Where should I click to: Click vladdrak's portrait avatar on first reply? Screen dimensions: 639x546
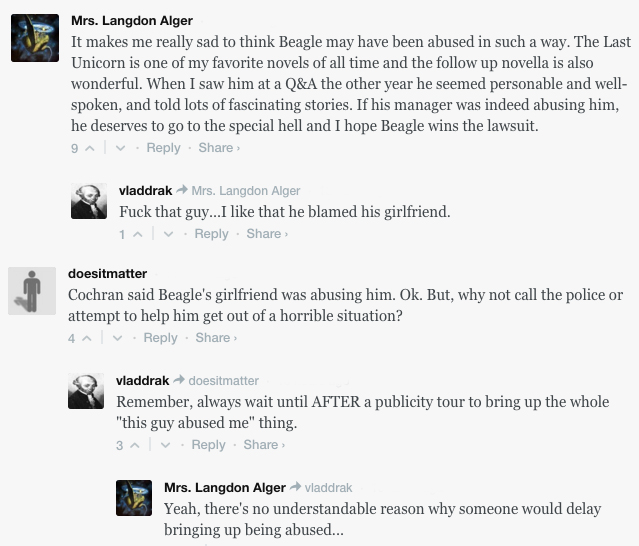coord(89,201)
